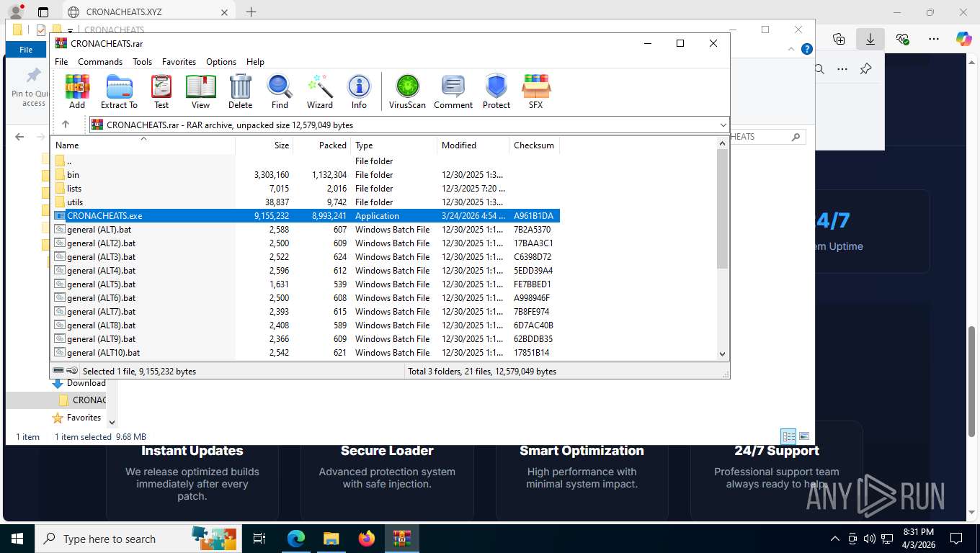This screenshot has width=980, height=553.
Task: Click the File tab in Explorer window
Action: (26, 50)
